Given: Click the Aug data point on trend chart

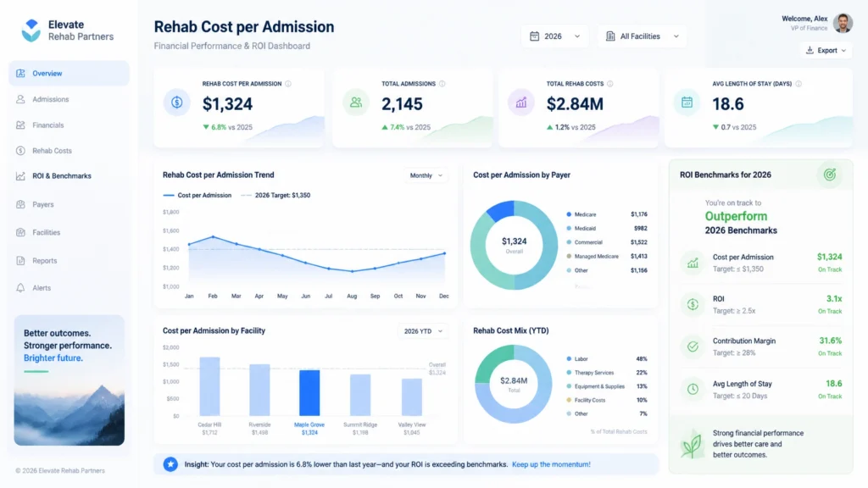Looking at the screenshot, I should tap(352, 271).
